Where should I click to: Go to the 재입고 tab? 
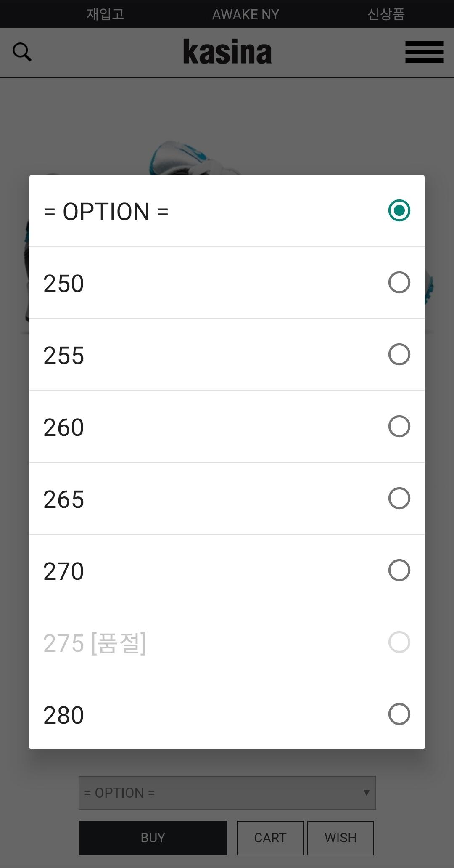coord(105,14)
